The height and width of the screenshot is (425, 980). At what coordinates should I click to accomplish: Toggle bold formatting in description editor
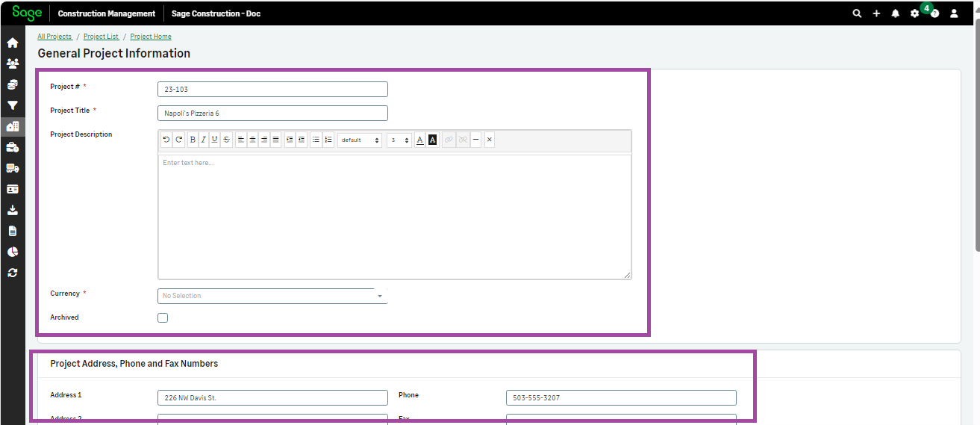coord(193,140)
